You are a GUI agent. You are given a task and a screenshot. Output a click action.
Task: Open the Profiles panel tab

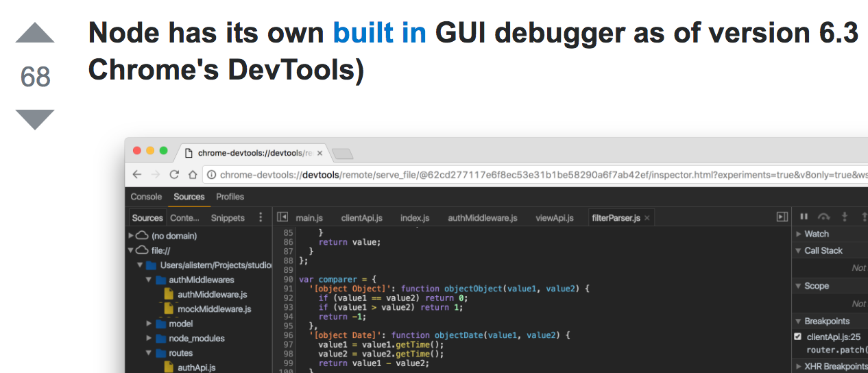pos(230,196)
